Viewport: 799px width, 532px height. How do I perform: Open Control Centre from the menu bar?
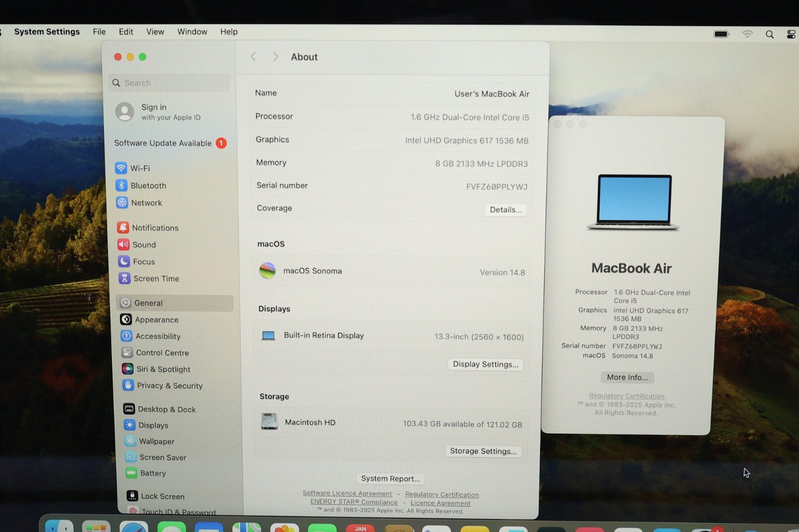coord(791,34)
